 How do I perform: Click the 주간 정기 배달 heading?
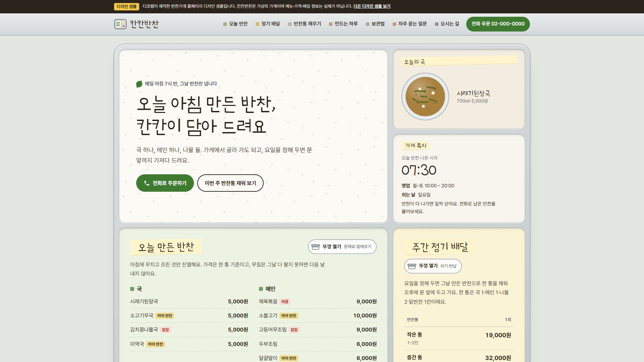click(440, 247)
